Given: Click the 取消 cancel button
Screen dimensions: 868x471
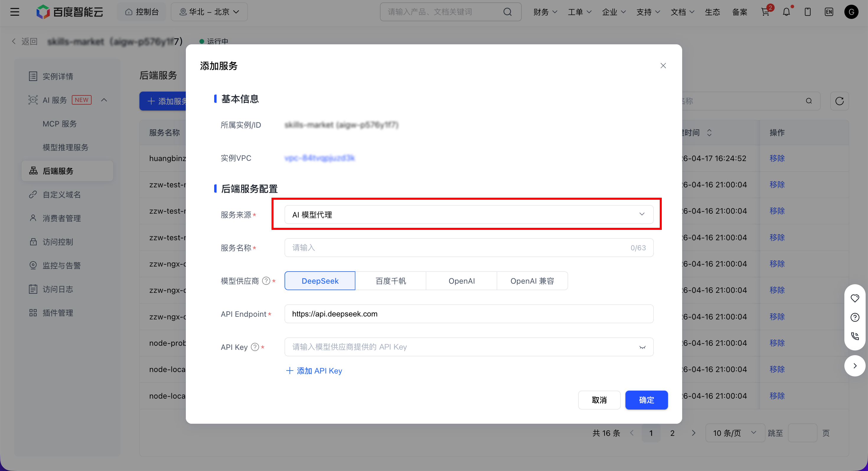Looking at the screenshot, I should click(x=599, y=400).
